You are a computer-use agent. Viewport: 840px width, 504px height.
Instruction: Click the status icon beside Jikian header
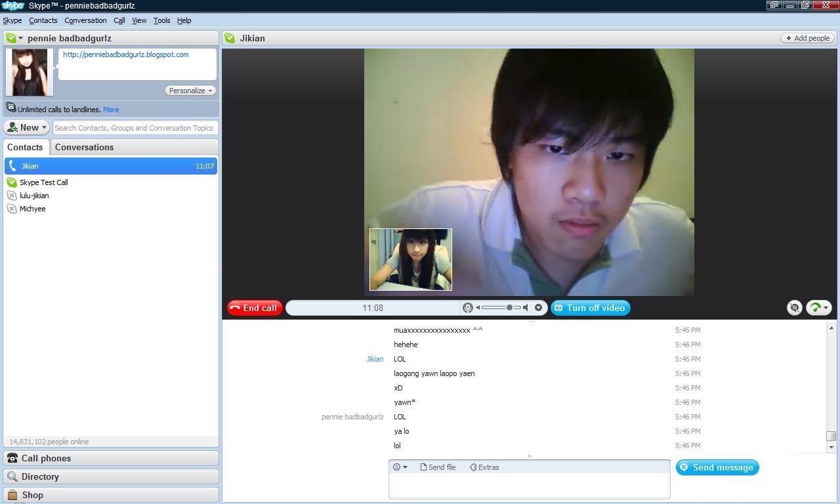[230, 38]
